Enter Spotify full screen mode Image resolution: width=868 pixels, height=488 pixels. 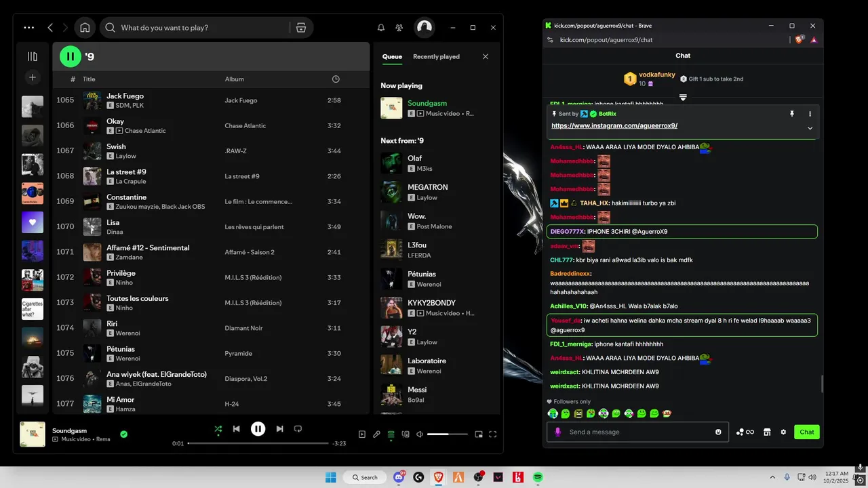click(493, 434)
